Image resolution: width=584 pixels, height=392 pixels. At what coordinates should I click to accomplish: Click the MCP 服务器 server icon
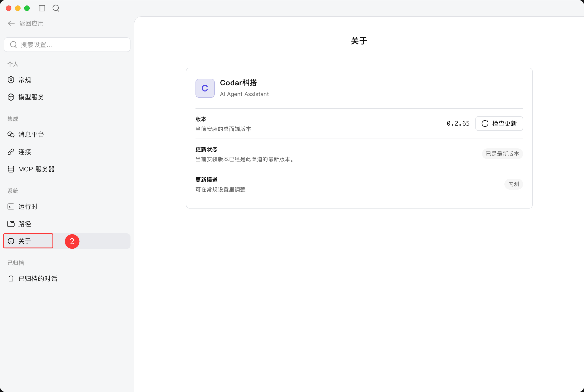coord(11,169)
